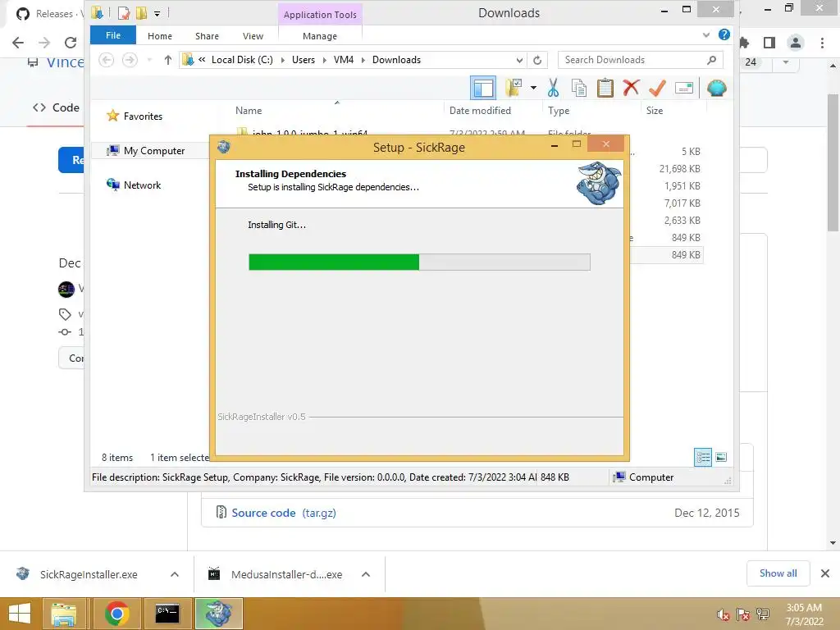Image resolution: width=840 pixels, height=630 pixels.
Task: Go back in the Chrome browser
Action: click(18, 43)
